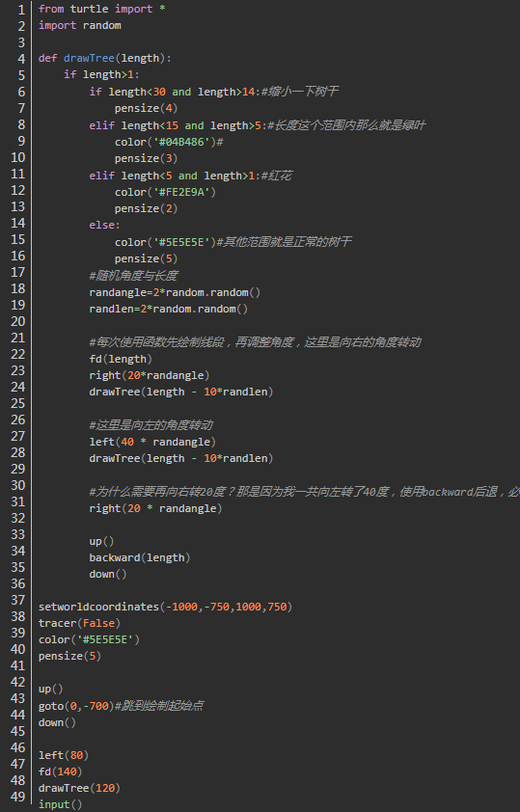Click the 'fd(140)' call
This screenshot has height=812, width=520.
coord(61,772)
